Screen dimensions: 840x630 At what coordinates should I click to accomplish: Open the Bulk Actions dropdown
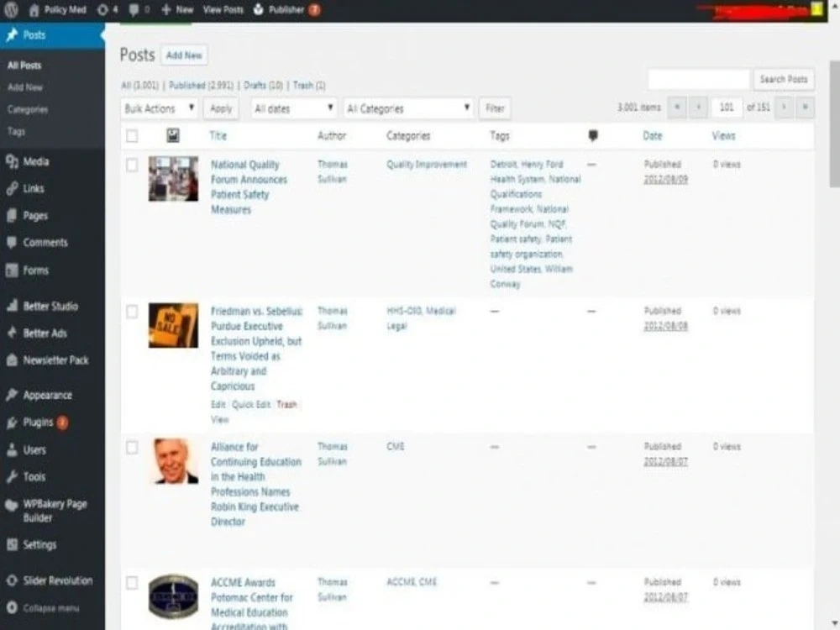[160, 108]
